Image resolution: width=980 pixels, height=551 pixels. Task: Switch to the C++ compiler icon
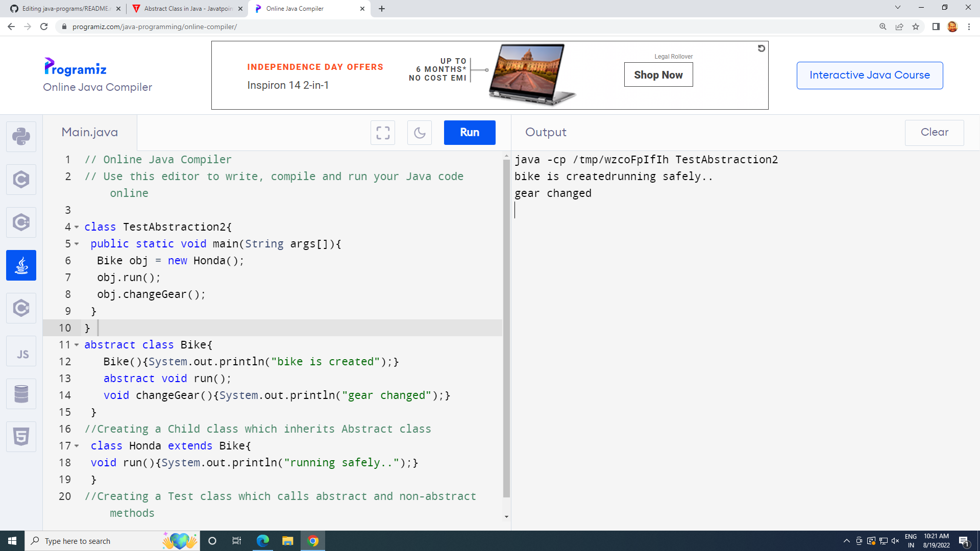pyautogui.click(x=21, y=222)
